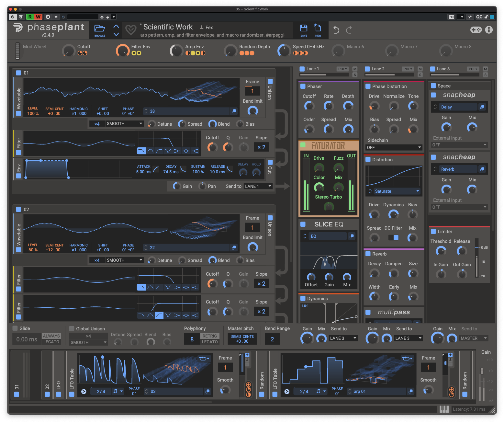Take a snapshot with the camera icon
The image size is (504, 423).
coord(451,17)
